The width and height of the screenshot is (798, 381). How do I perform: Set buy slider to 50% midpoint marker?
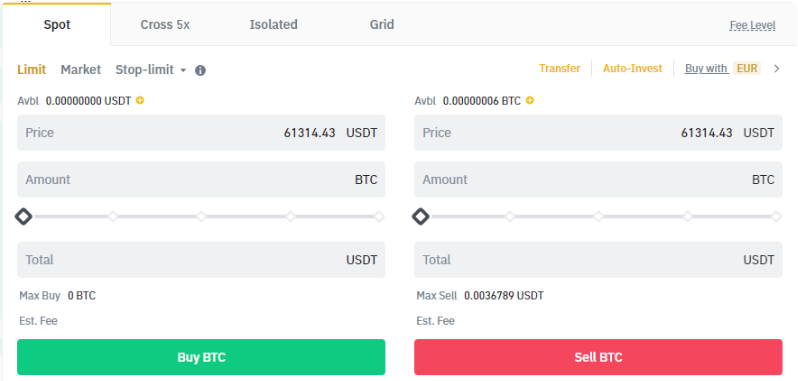202,217
